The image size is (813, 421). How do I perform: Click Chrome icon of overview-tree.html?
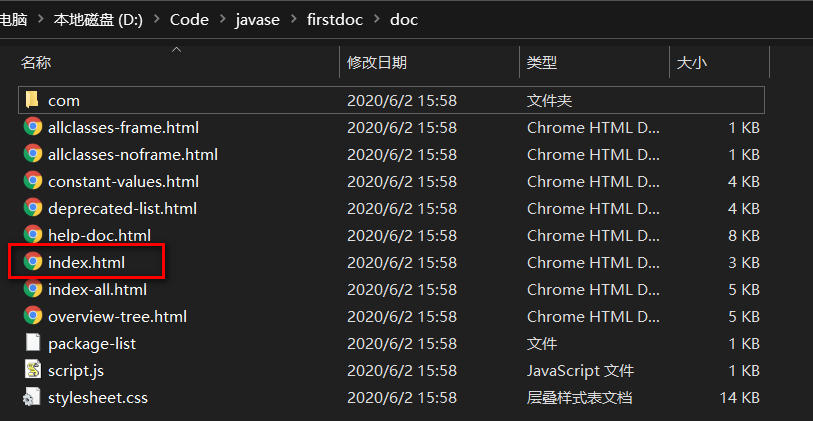[x=32, y=316]
